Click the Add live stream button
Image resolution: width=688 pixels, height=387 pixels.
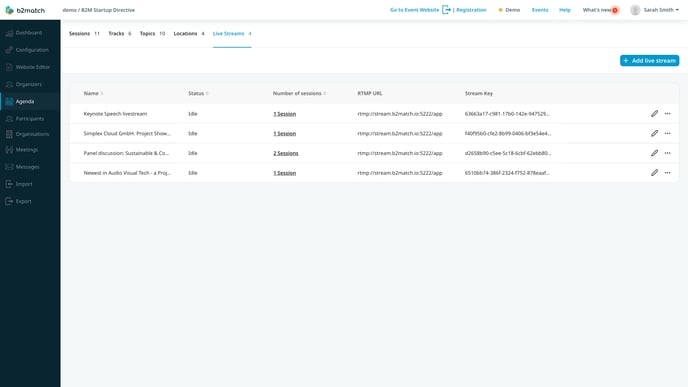click(x=649, y=61)
